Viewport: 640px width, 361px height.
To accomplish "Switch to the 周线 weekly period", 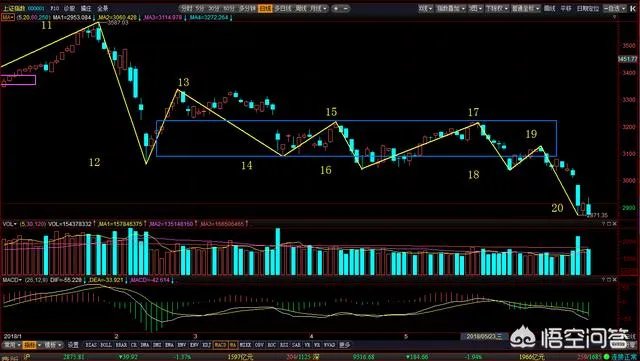I will [301, 8].
